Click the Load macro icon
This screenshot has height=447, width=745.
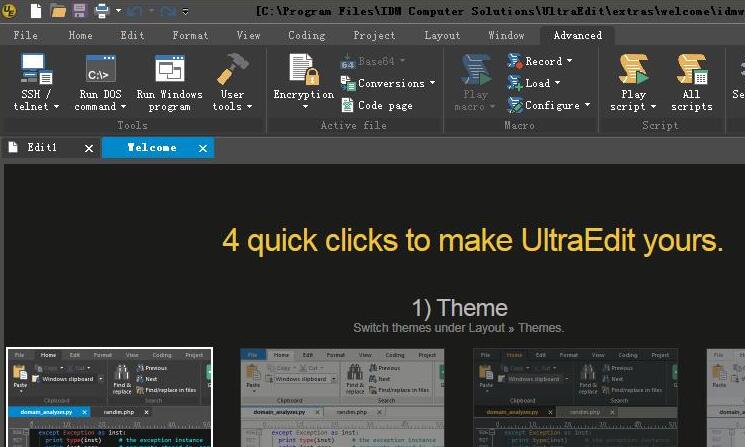(514, 83)
